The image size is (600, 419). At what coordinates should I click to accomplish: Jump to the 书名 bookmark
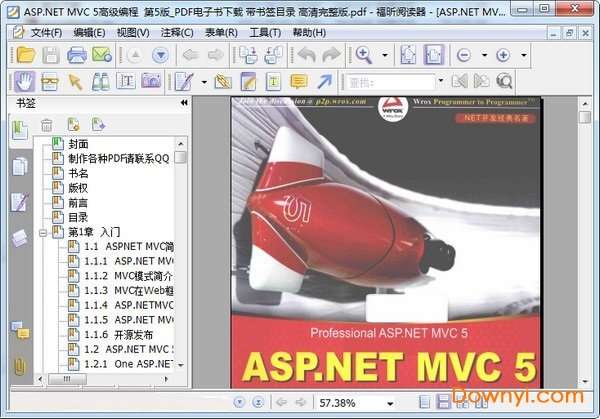pyautogui.click(x=78, y=173)
